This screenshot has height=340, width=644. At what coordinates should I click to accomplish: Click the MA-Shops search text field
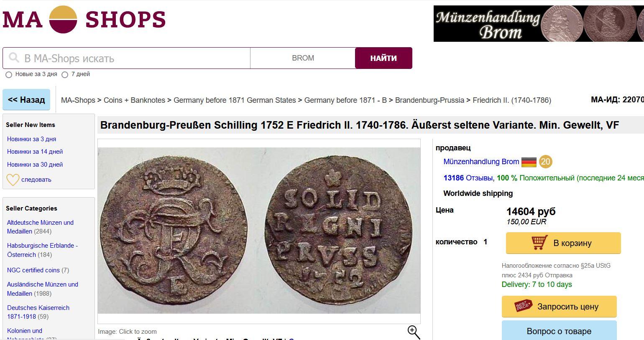click(x=134, y=58)
